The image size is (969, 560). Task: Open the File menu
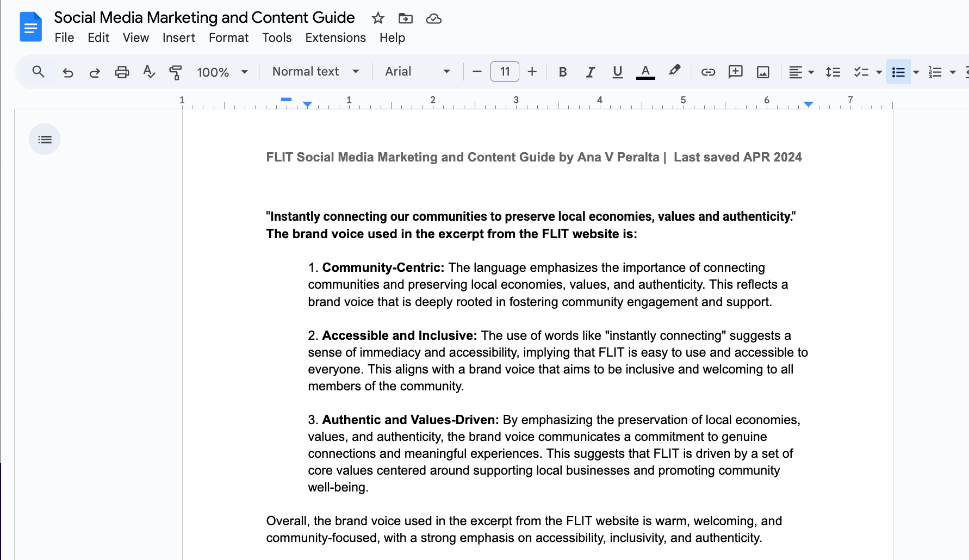64,38
